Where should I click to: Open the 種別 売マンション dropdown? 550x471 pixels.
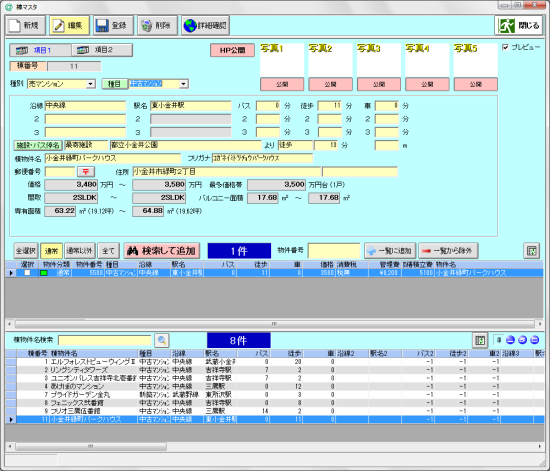(x=91, y=84)
